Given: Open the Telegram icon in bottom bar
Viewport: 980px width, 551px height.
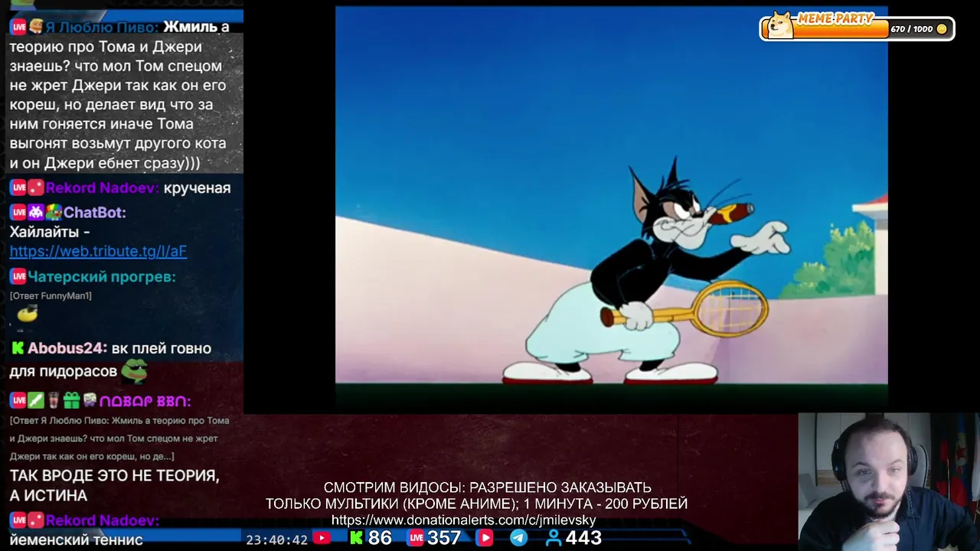Looking at the screenshot, I should (x=518, y=538).
